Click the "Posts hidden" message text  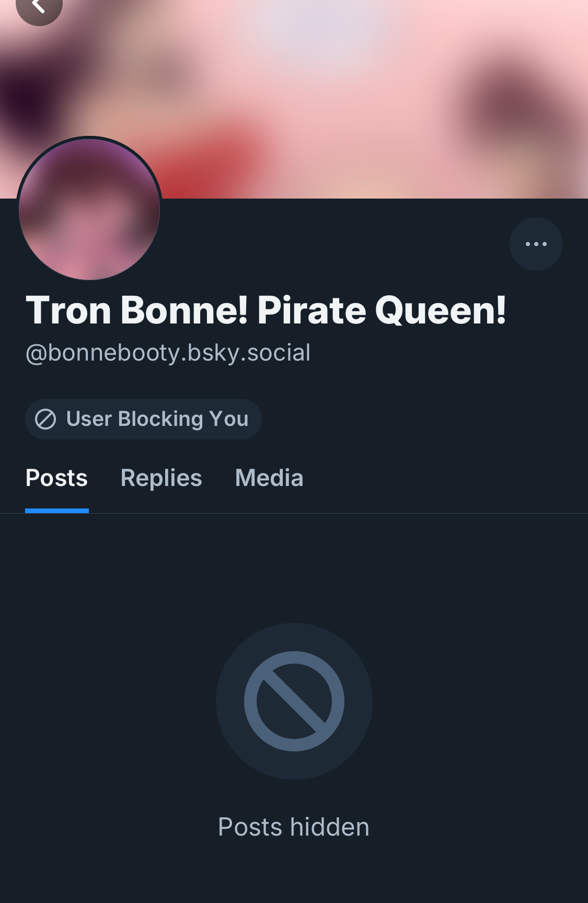tap(294, 827)
